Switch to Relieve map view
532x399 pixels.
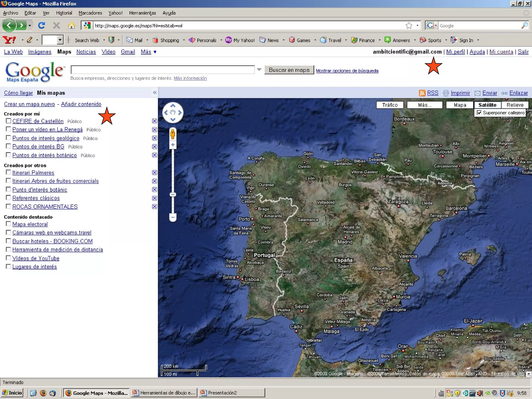pyautogui.click(x=515, y=105)
